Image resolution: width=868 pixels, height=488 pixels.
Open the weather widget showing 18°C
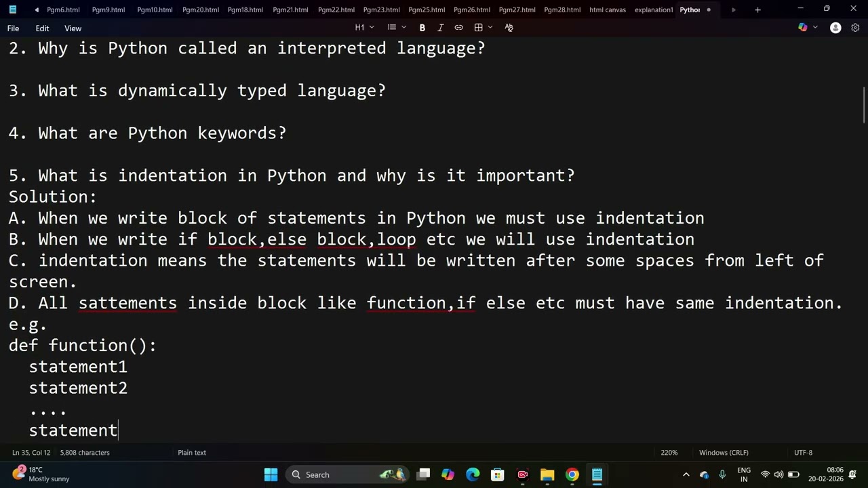(42, 474)
